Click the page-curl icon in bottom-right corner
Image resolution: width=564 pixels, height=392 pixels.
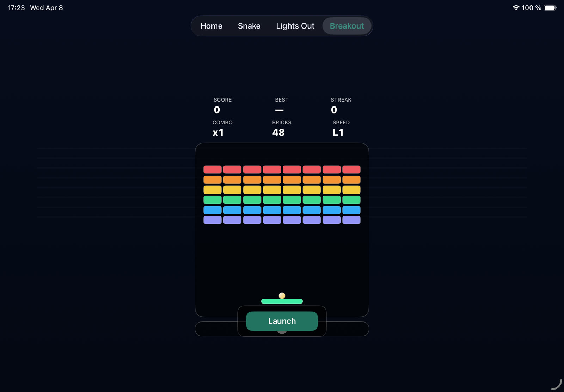pyautogui.click(x=556, y=384)
